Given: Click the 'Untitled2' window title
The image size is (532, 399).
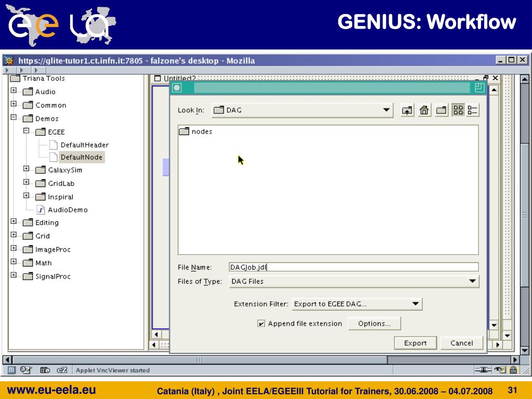Looking at the screenshot, I should [180, 78].
